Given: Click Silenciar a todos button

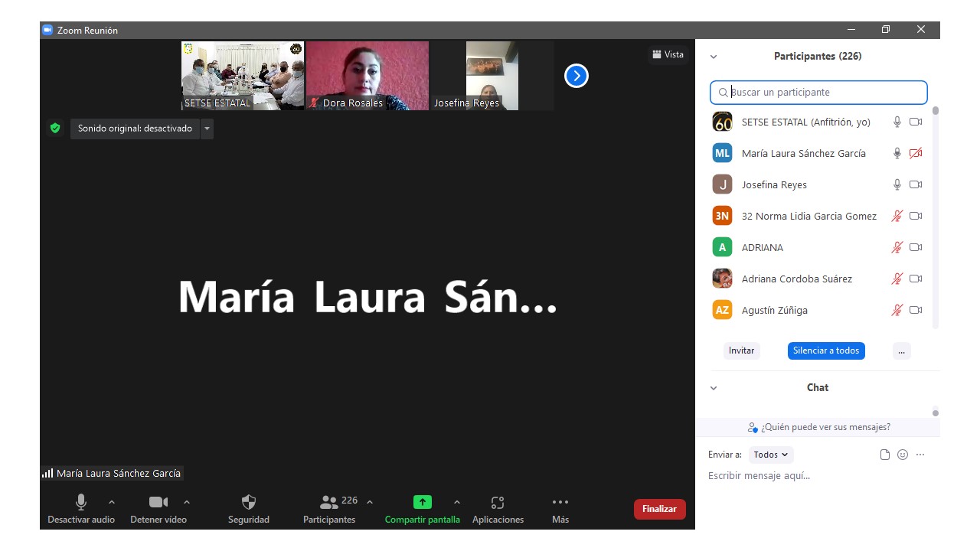Looking at the screenshot, I should [826, 350].
